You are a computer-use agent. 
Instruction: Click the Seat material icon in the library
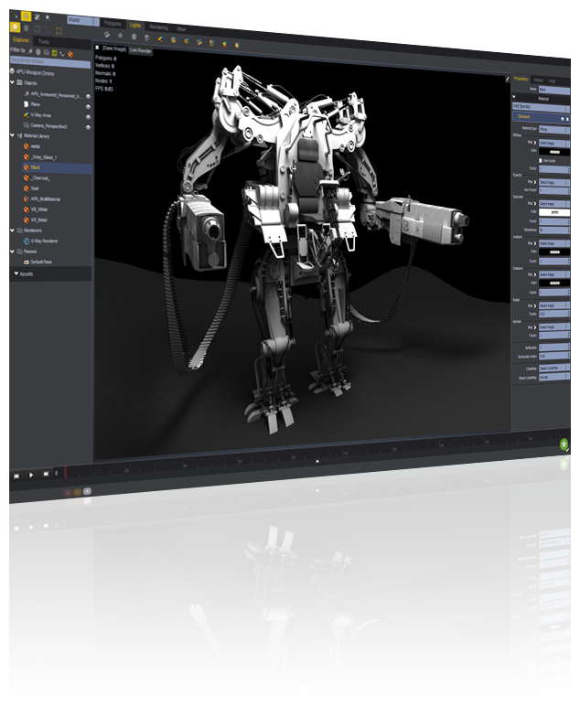click(24, 187)
